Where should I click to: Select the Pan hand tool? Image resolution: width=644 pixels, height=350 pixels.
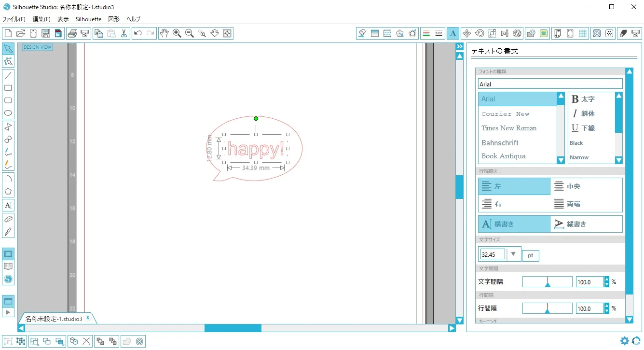point(164,33)
